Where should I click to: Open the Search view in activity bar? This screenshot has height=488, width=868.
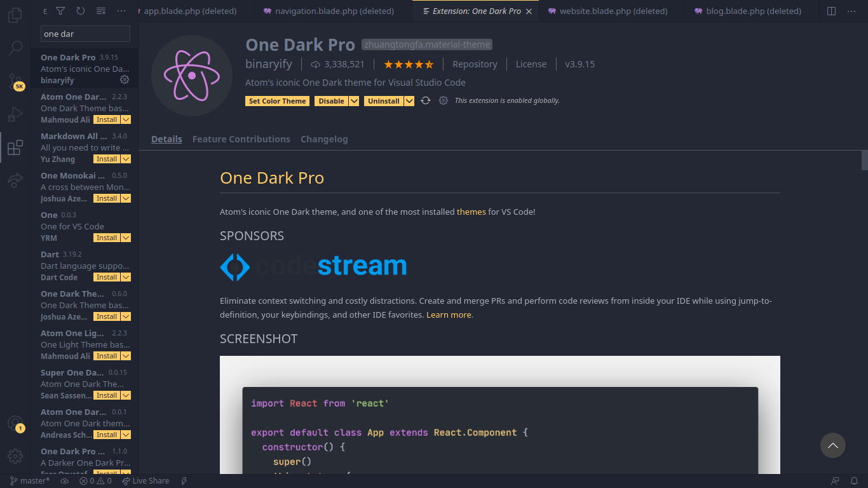point(15,48)
